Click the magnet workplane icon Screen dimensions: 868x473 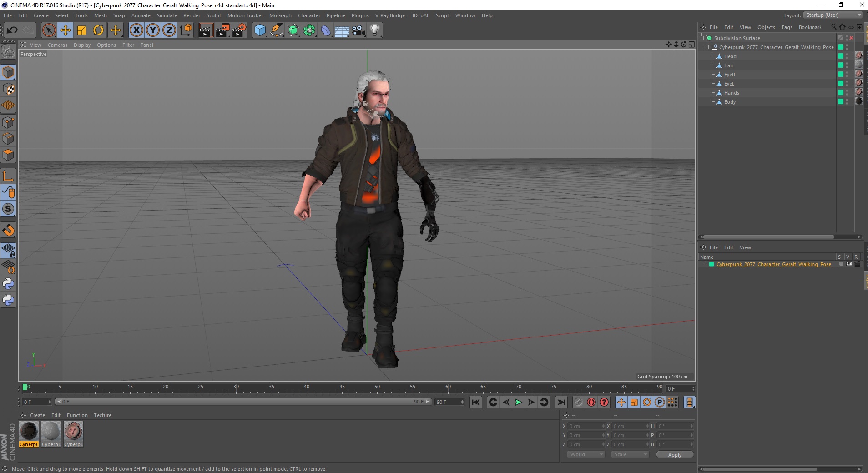[8, 230]
